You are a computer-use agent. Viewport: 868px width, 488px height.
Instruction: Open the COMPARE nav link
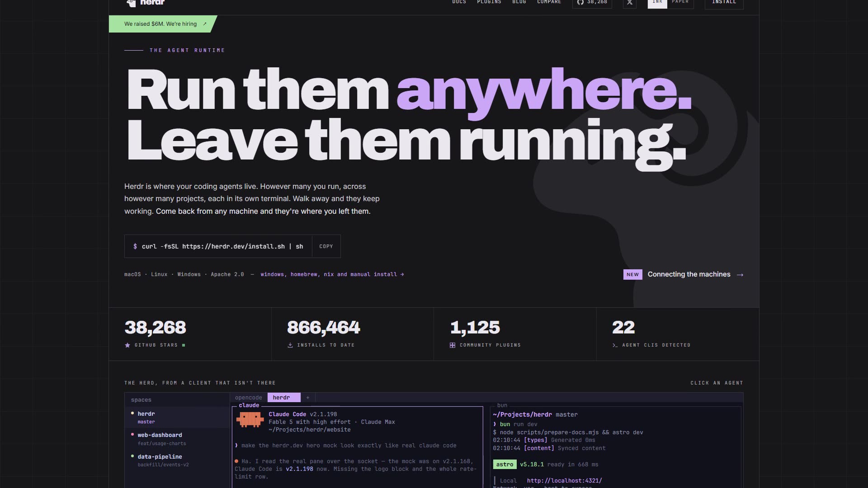[x=549, y=2]
